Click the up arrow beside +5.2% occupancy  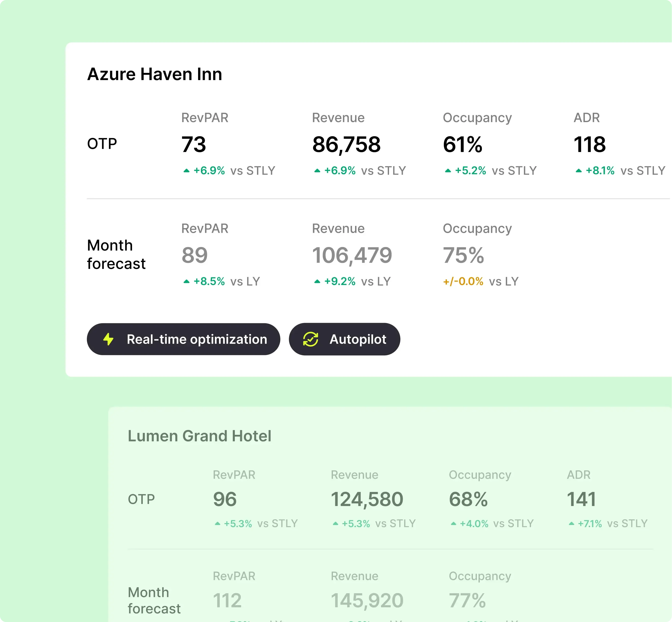448,171
